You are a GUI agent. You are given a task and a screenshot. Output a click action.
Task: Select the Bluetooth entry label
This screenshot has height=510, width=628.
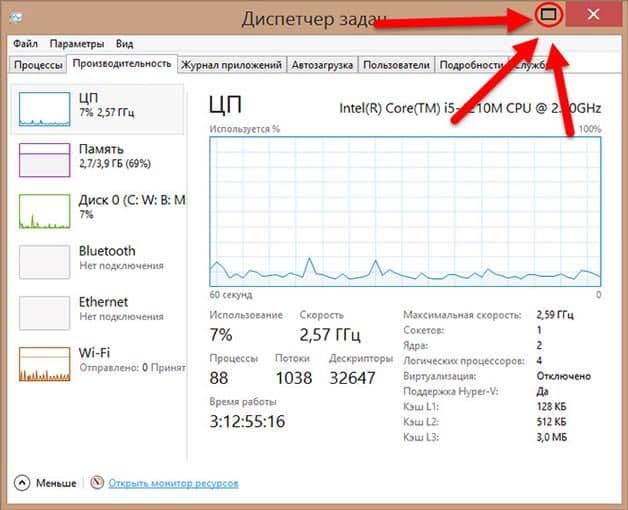[x=107, y=251]
